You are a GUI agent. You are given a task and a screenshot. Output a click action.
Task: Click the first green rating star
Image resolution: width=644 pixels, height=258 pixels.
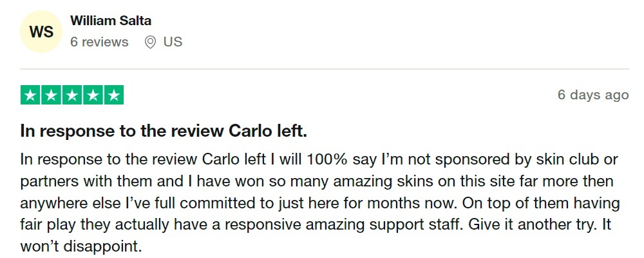[x=30, y=95]
